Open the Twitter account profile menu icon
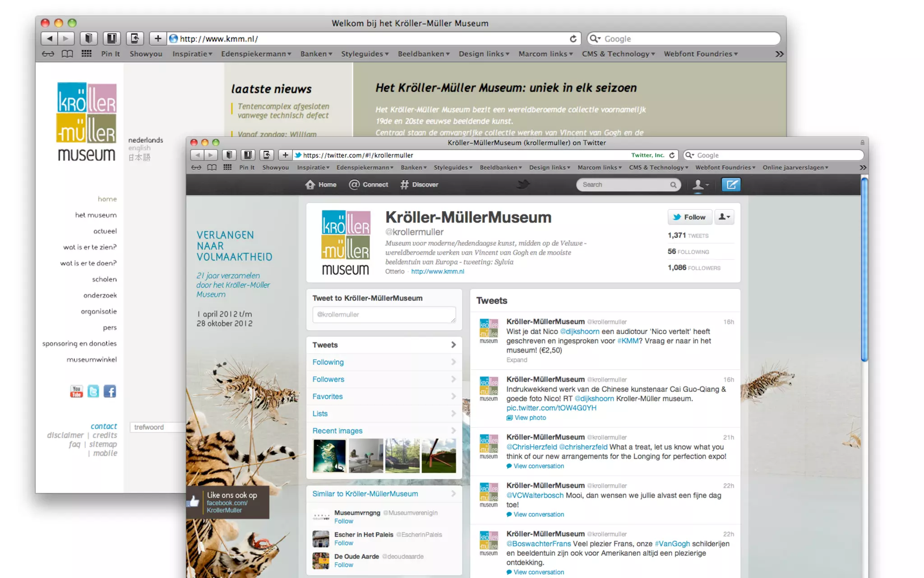This screenshot has width=924, height=578. click(701, 185)
